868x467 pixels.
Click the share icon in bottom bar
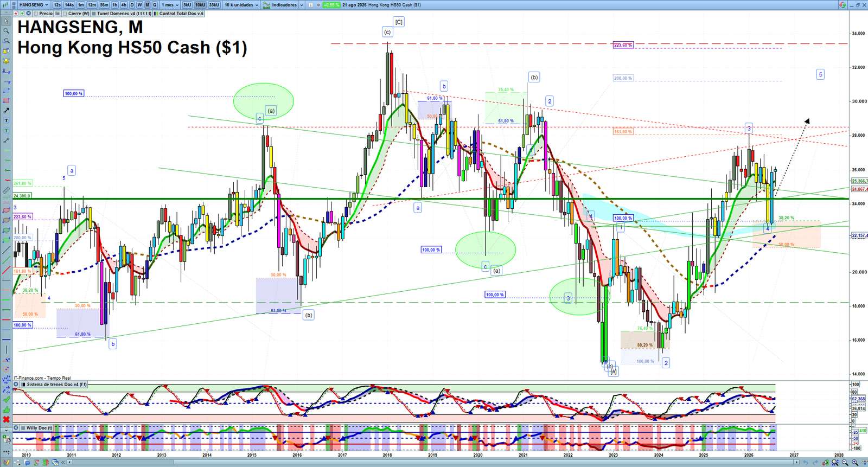click(x=17, y=462)
